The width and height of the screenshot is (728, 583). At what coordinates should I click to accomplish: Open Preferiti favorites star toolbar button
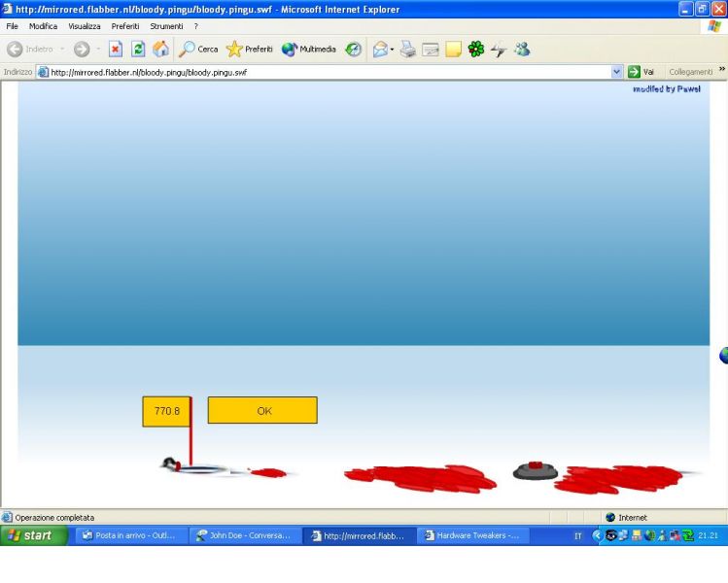tap(250, 50)
